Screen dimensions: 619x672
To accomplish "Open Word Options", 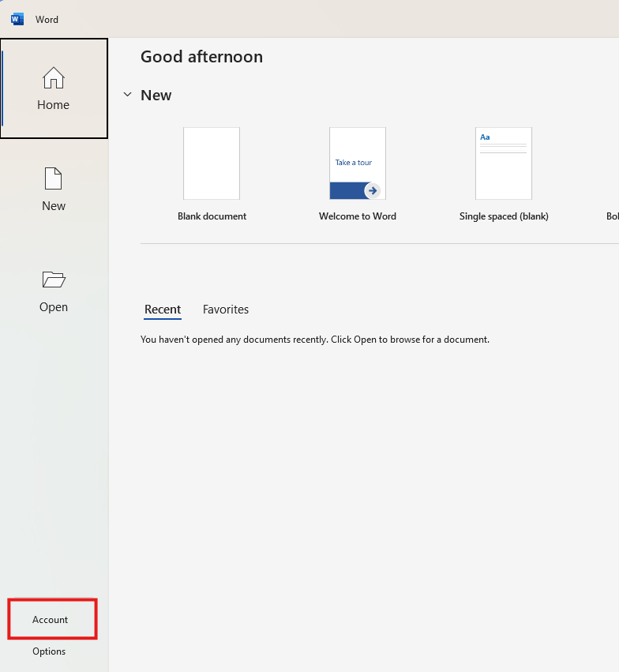I will pos(49,651).
